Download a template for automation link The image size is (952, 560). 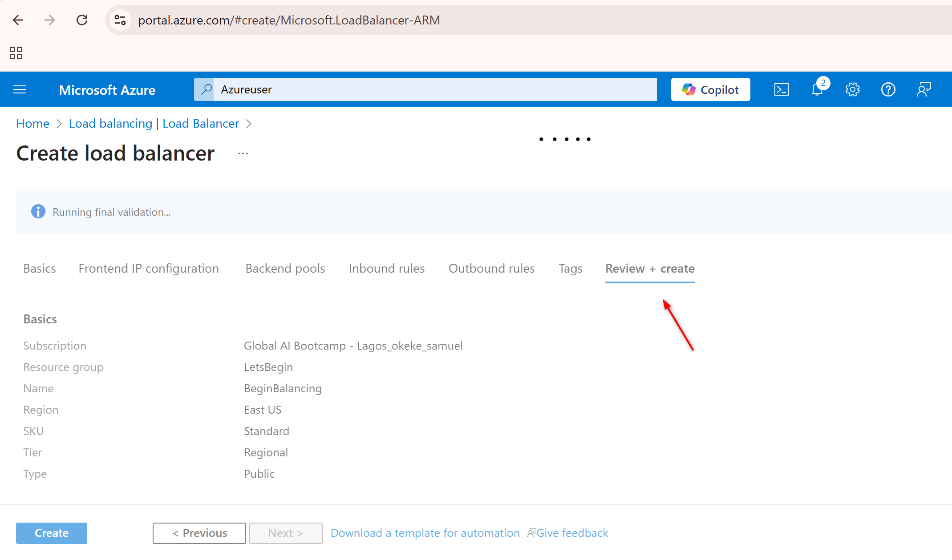(425, 533)
